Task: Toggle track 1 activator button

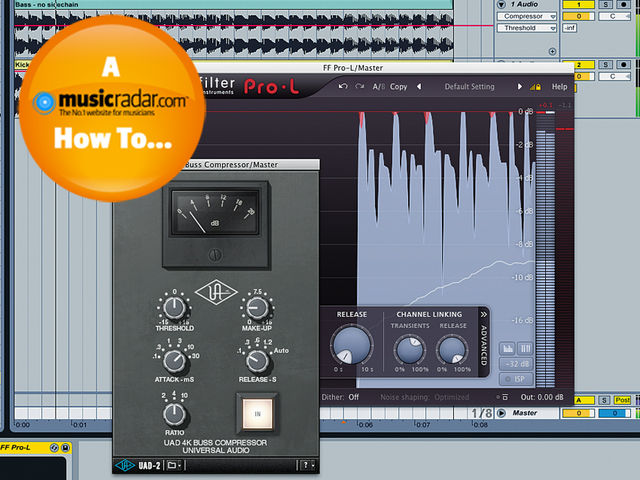Action: (x=578, y=4)
